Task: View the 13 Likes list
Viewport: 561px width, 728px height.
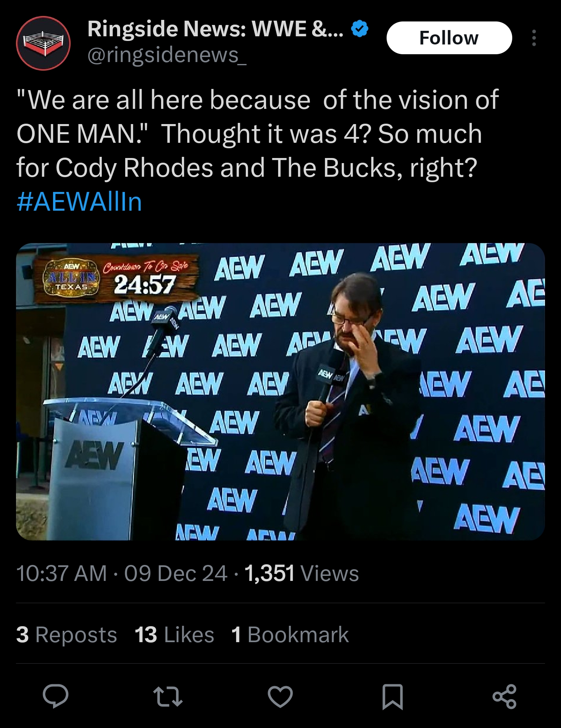Action: (174, 634)
